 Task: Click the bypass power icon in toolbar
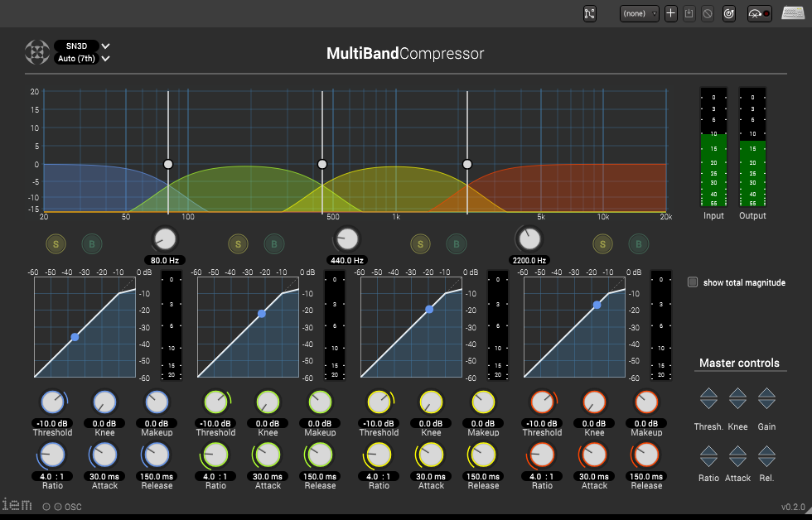(729, 14)
